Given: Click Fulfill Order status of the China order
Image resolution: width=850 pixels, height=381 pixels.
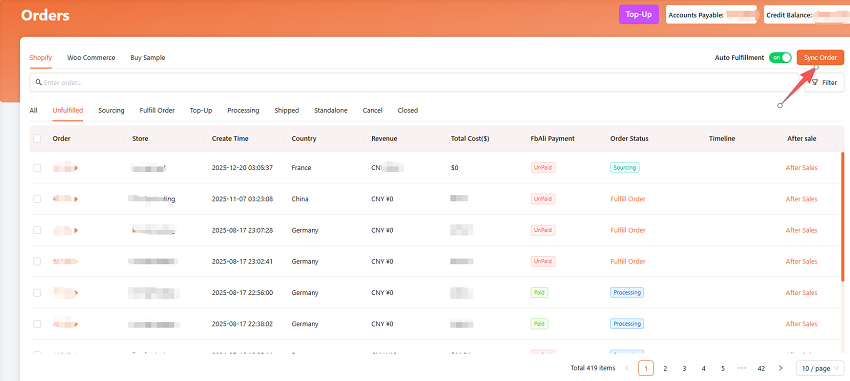Looking at the screenshot, I should (628, 199).
